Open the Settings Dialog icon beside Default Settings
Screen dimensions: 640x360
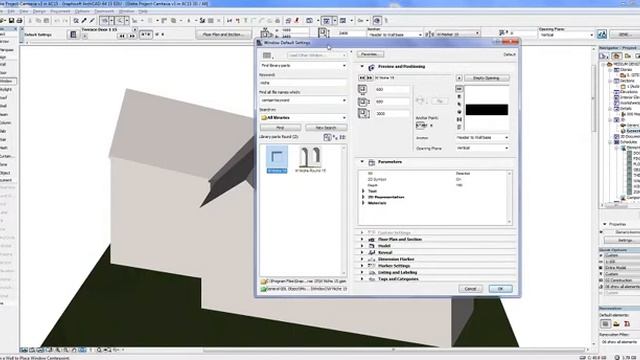tap(73, 35)
